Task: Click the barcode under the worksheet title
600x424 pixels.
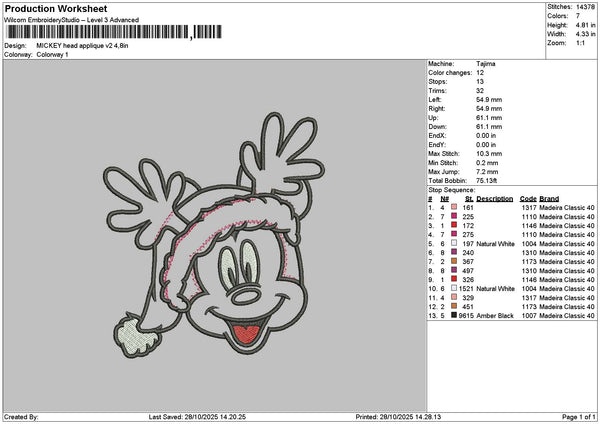Action: coord(114,32)
